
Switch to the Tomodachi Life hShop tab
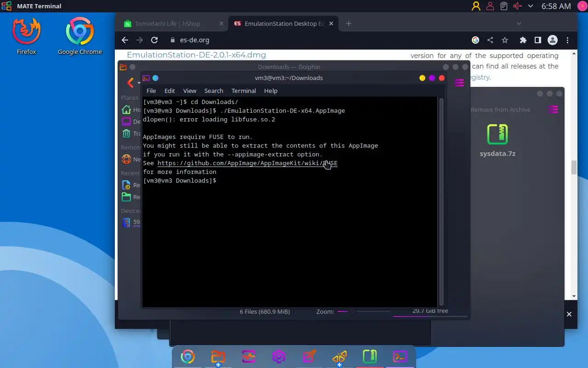(x=168, y=23)
